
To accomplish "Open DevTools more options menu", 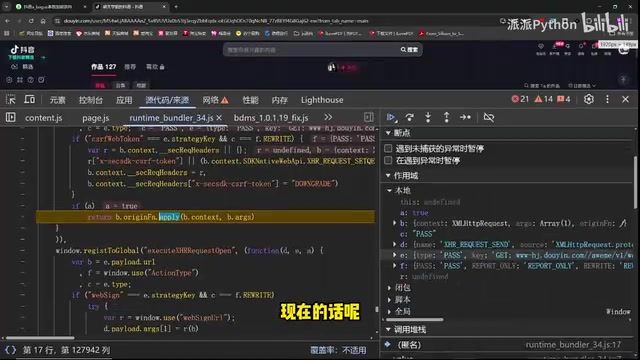I will pyautogui.click(x=607, y=99).
